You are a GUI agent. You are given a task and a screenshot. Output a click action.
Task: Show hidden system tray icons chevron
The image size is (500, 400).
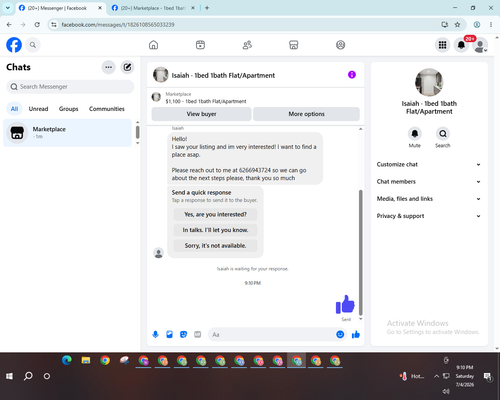pyautogui.click(x=436, y=376)
